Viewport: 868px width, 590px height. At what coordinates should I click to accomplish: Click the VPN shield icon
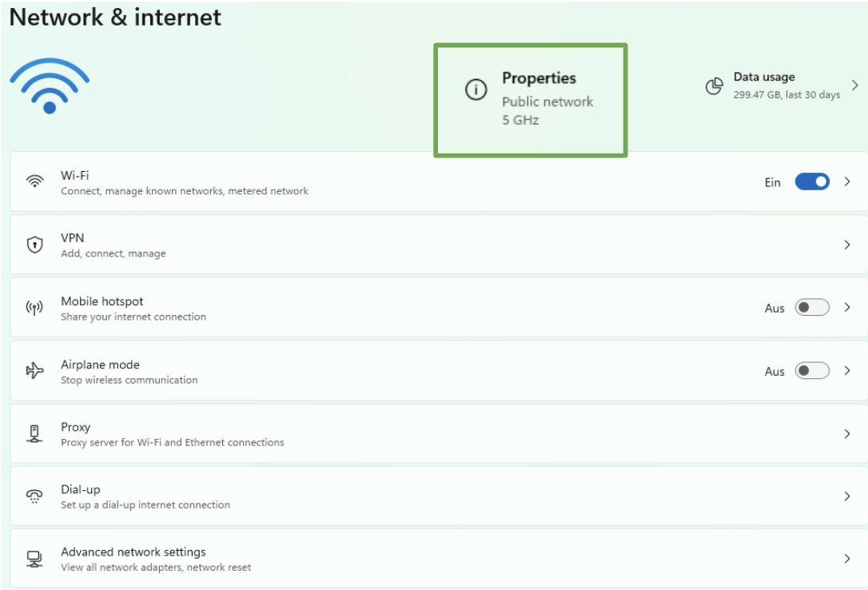pos(34,245)
